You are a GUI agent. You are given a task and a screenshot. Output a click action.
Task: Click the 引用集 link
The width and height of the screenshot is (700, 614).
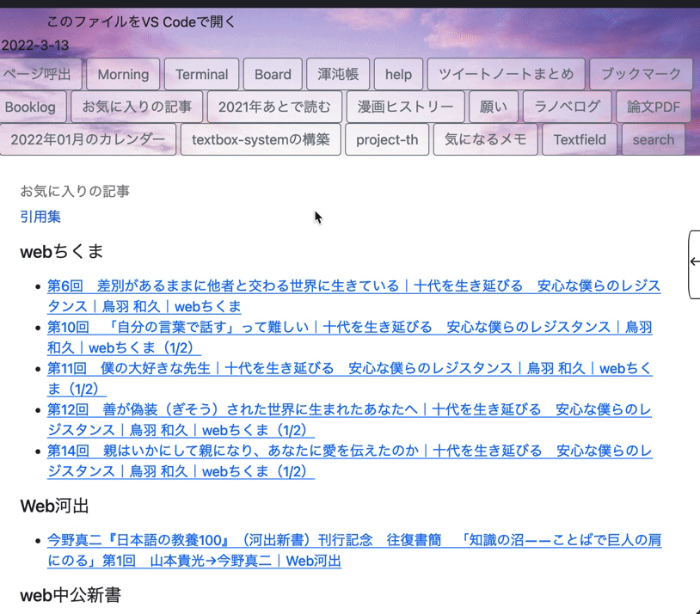click(40, 217)
